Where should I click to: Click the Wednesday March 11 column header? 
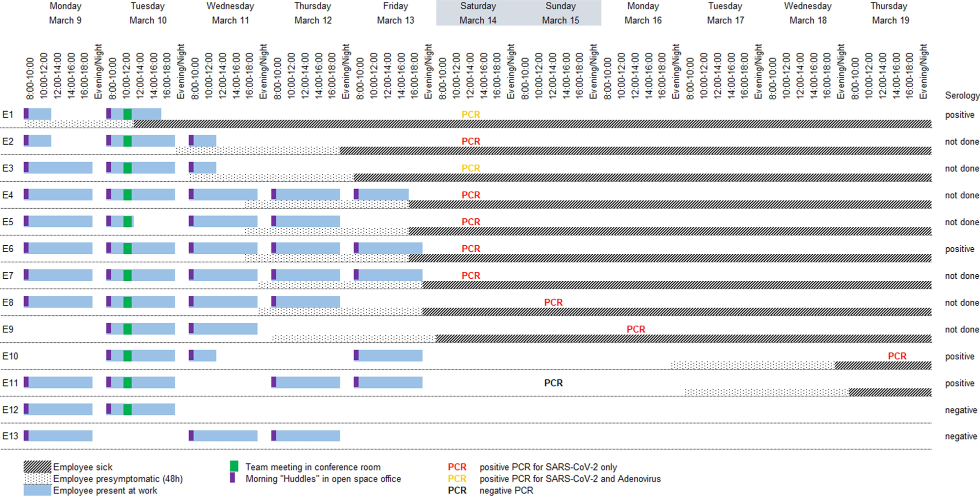point(230,13)
